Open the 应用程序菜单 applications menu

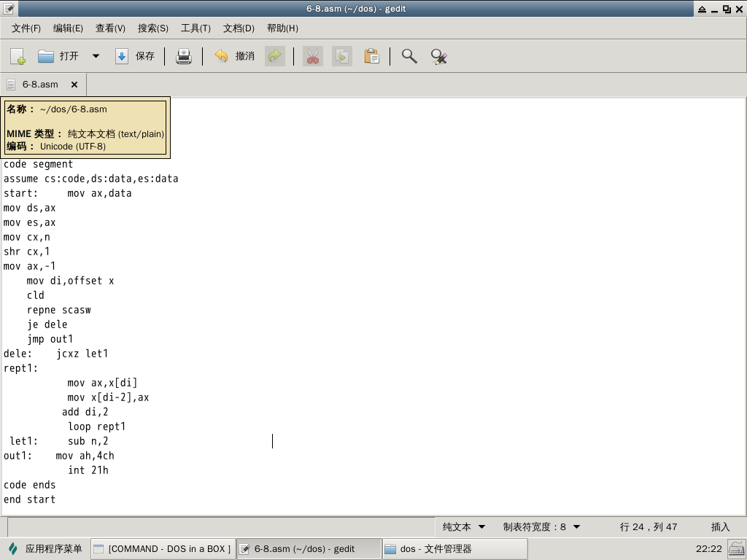click(x=46, y=548)
